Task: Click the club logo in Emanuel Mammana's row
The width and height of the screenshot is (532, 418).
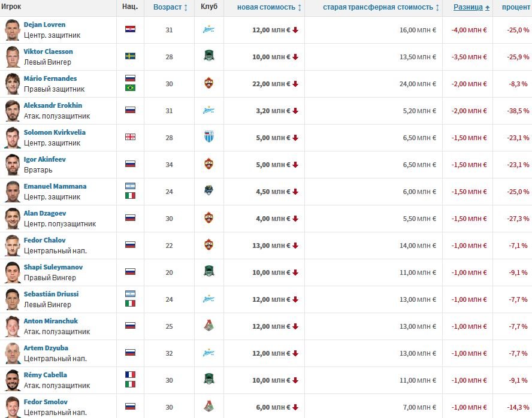Action: pos(208,191)
